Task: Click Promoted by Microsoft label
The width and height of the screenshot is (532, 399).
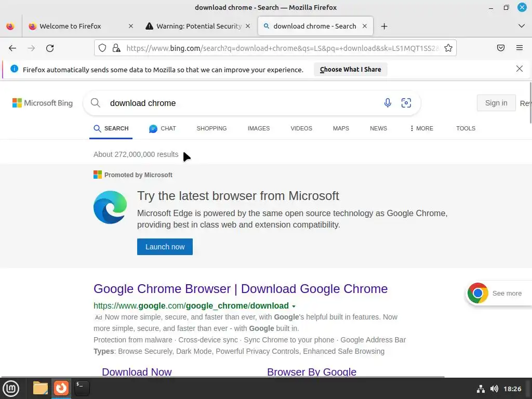Action: pyautogui.click(x=138, y=175)
